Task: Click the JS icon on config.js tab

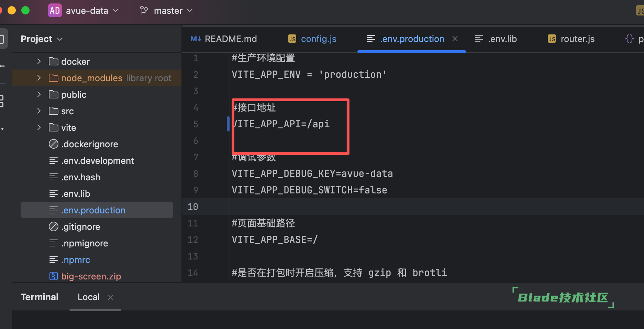Action: (x=292, y=39)
